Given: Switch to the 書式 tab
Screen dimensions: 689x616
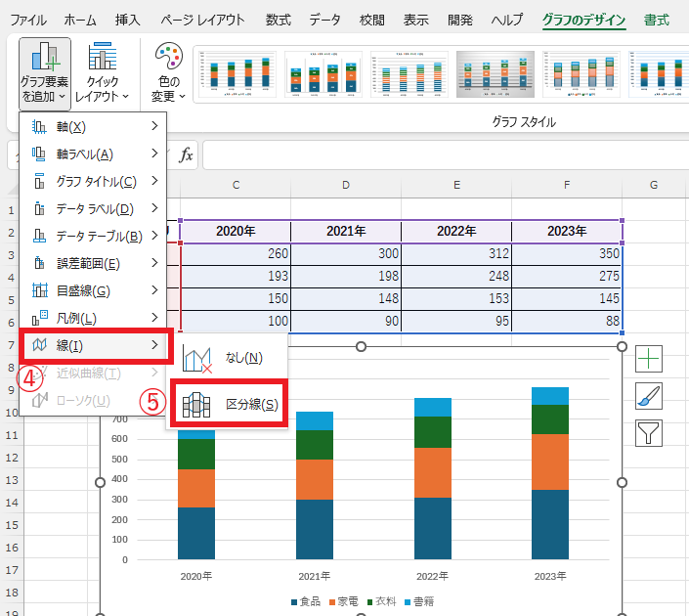Looking at the screenshot, I should (x=657, y=20).
